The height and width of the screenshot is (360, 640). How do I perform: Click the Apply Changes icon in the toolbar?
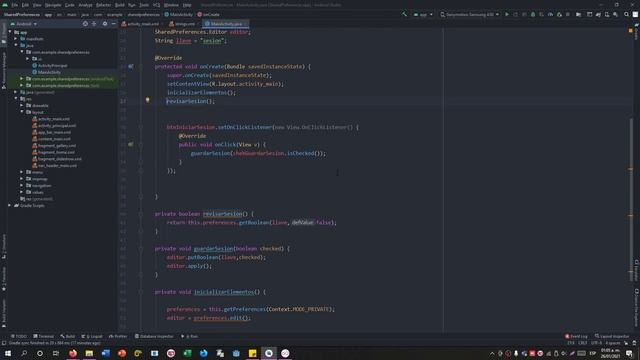click(x=516, y=14)
